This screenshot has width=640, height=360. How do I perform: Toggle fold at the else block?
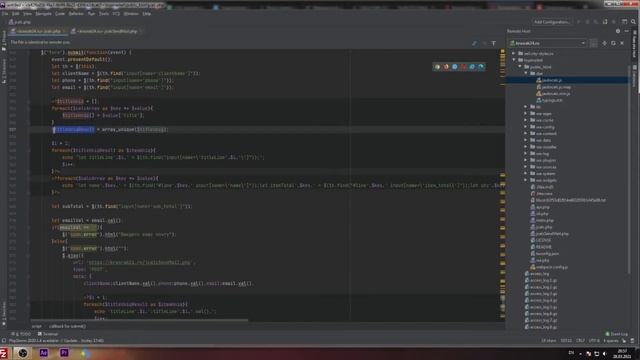click(29, 241)
